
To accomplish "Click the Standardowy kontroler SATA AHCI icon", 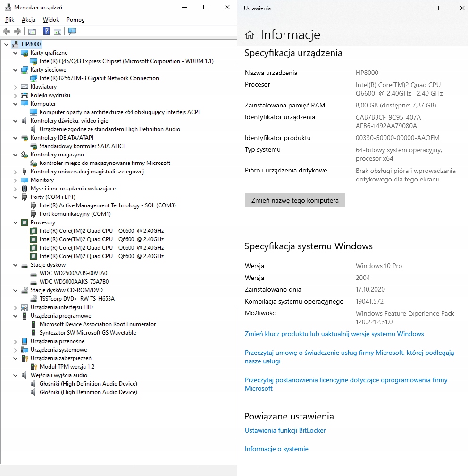I will pos(33,146).
